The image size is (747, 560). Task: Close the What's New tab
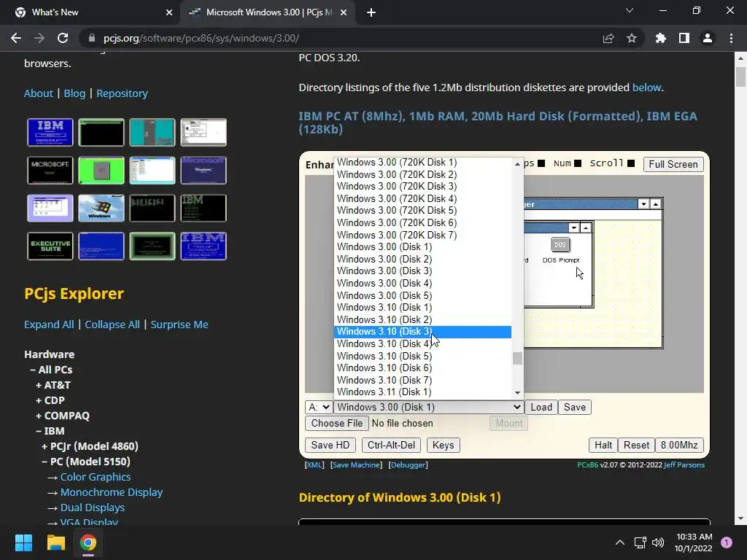coord(169,12)
